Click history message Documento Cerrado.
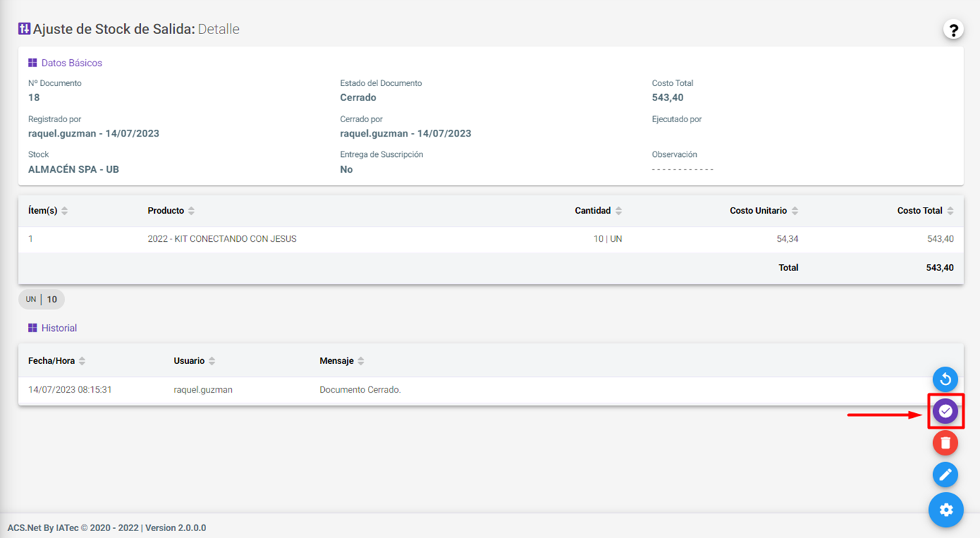 point(360,390)
